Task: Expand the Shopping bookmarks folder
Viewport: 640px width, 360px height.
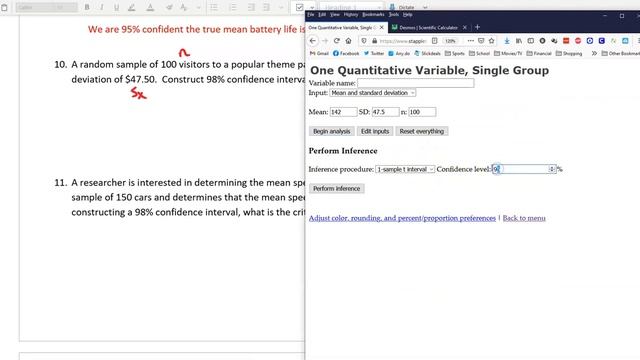Action: (x=569, y=53)
